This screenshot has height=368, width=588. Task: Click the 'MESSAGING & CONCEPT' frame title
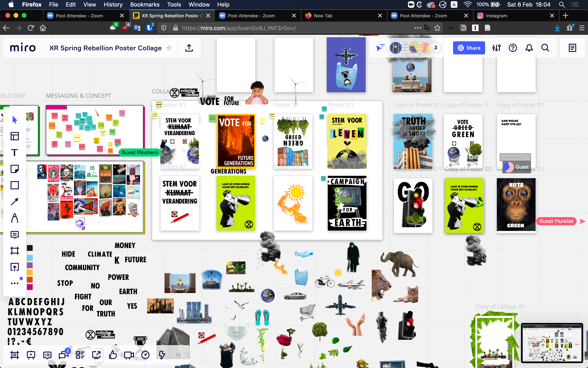[78, 96]
